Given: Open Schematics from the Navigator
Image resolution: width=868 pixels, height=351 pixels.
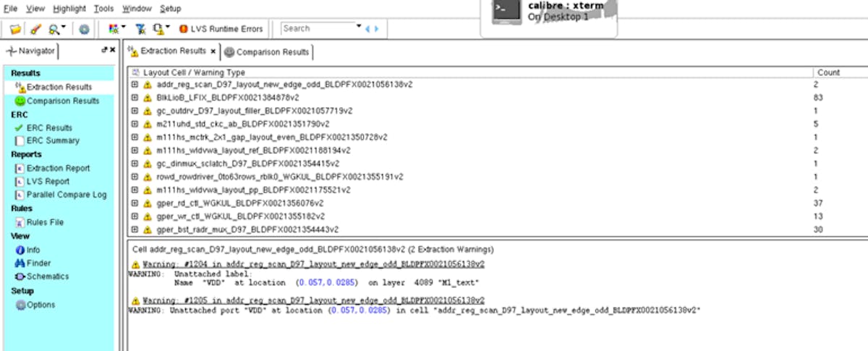Looking at the screenshot, I should 47,276.
